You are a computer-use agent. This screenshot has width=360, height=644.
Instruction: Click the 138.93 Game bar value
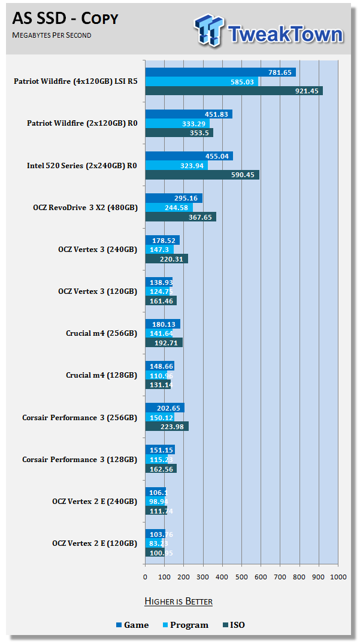pyautogui.click(x=161, y=282)
